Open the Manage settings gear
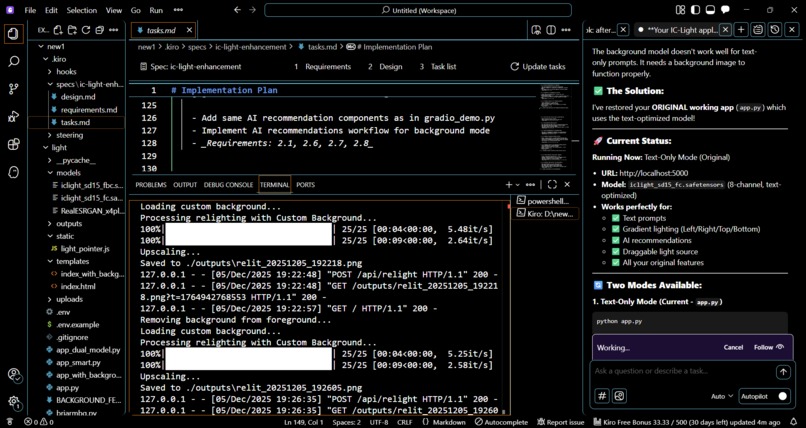The image size is (806, 428). pyautogui.click(x=14, y=402)
